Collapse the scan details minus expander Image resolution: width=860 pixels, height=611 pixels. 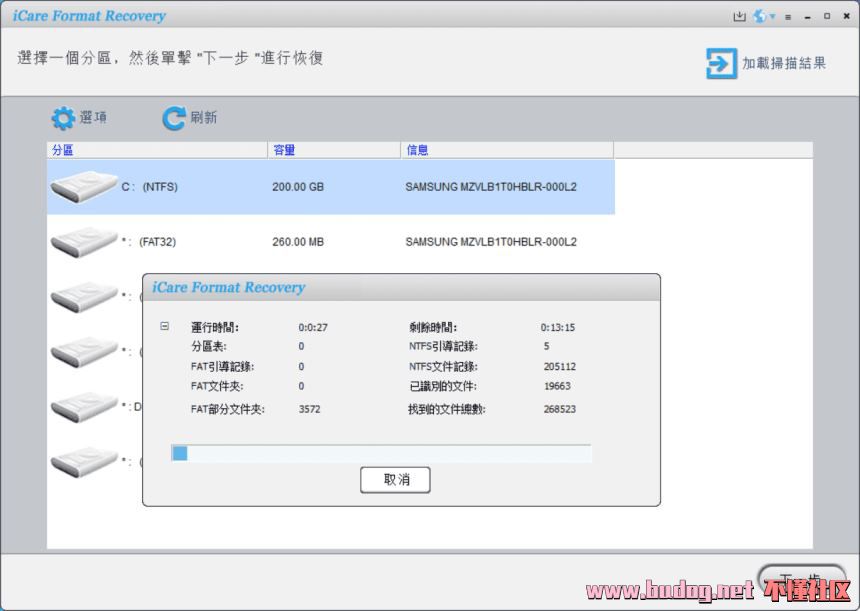165,326
